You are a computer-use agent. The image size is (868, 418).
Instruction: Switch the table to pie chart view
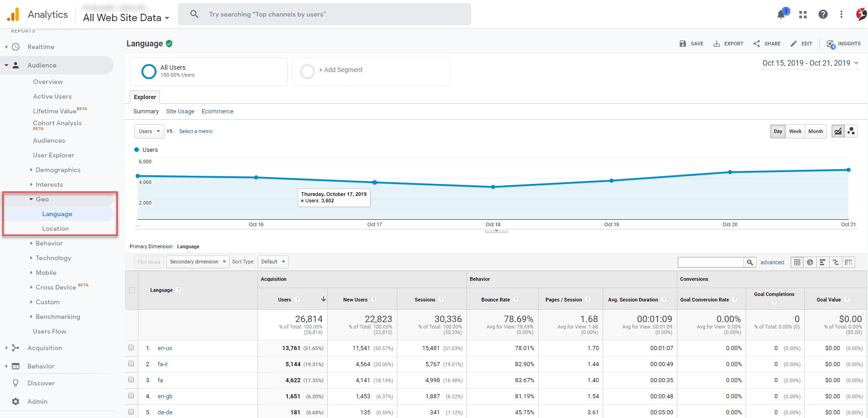pos(809,262)
